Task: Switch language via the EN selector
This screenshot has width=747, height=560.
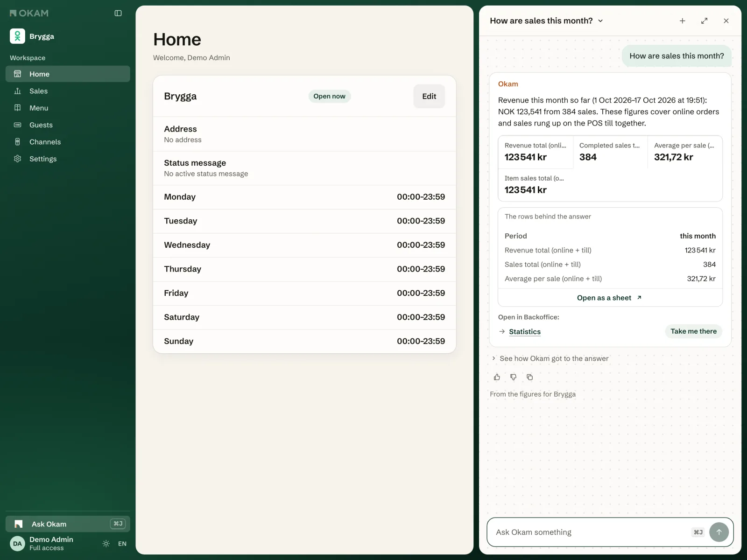Action: (122, 544)
